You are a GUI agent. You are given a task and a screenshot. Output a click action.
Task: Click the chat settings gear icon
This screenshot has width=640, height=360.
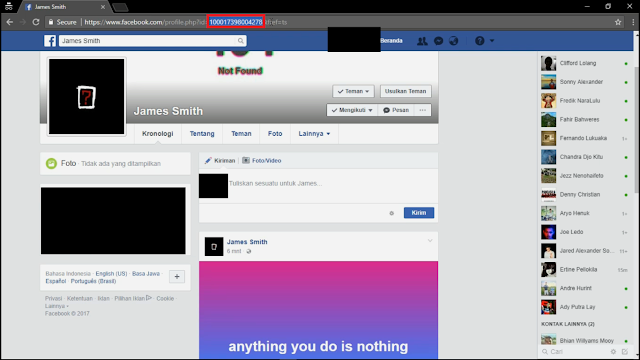(613, 351)
